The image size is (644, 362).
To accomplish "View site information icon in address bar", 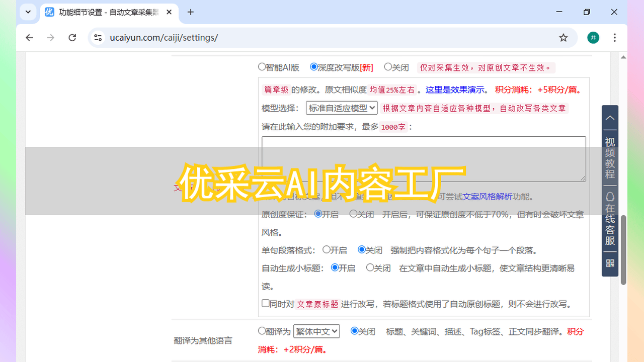I will pos(98,38).
